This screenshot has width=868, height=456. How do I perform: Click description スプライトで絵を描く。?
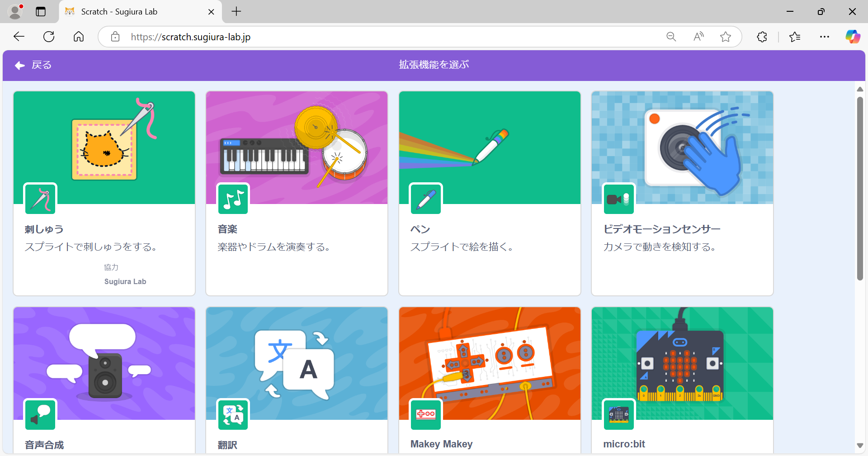(462, 247)
